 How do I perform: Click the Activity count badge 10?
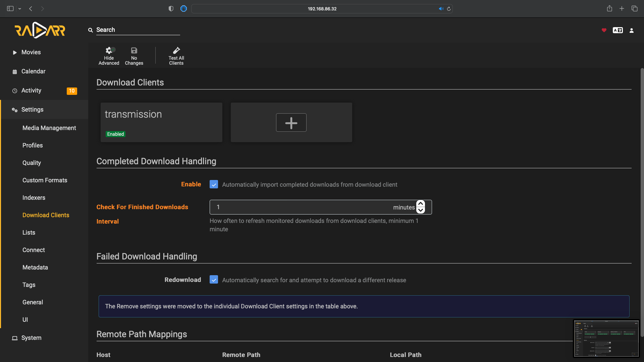[72, 91]
